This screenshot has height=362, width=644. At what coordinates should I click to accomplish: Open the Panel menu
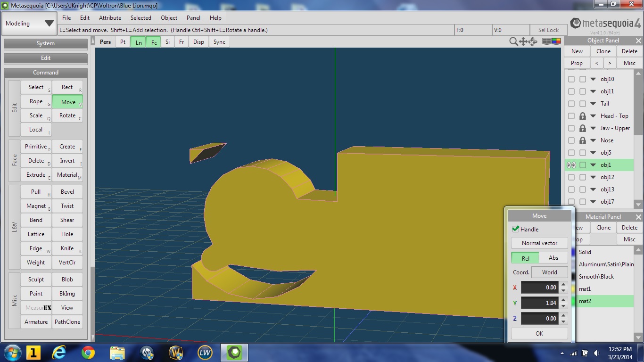point(193,18)
